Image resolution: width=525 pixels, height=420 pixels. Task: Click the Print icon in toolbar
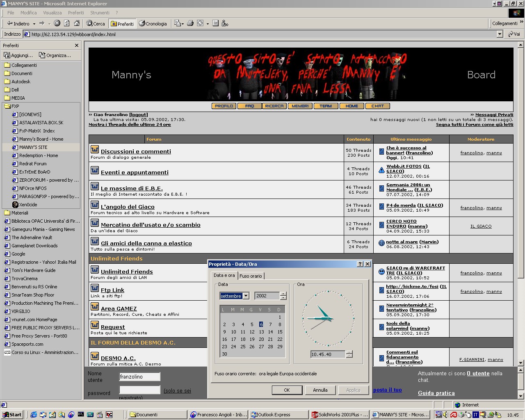pos(190,23)
